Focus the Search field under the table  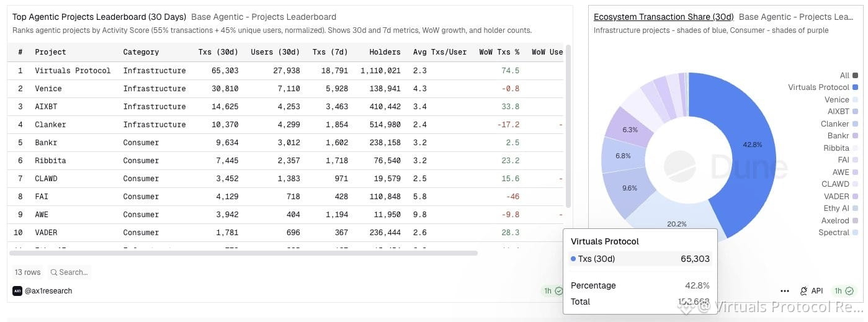[x=68, y=272]
